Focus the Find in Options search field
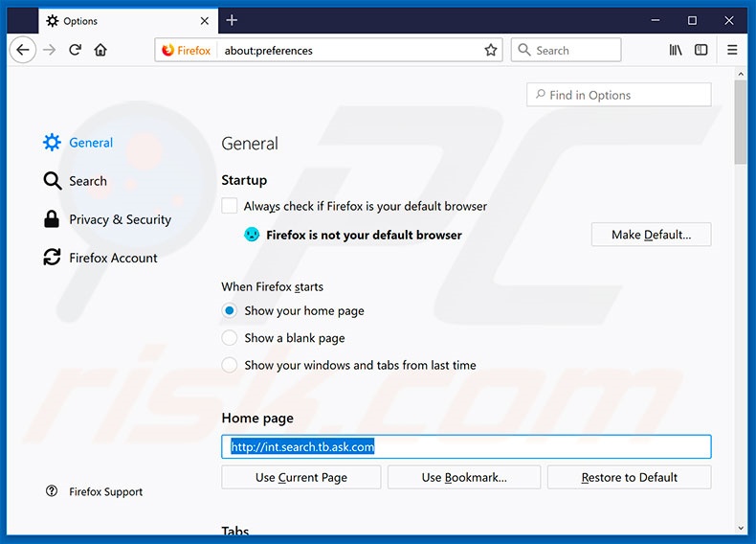This screenshot has height=544, width=756. coord(619,95)
